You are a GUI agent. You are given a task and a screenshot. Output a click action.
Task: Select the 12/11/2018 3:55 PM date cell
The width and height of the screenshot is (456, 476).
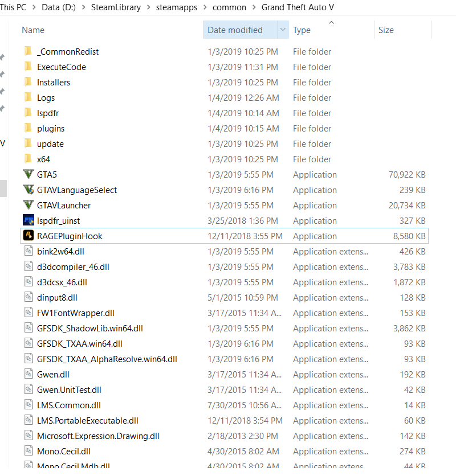pyautogui.click(x=245, y=236)
